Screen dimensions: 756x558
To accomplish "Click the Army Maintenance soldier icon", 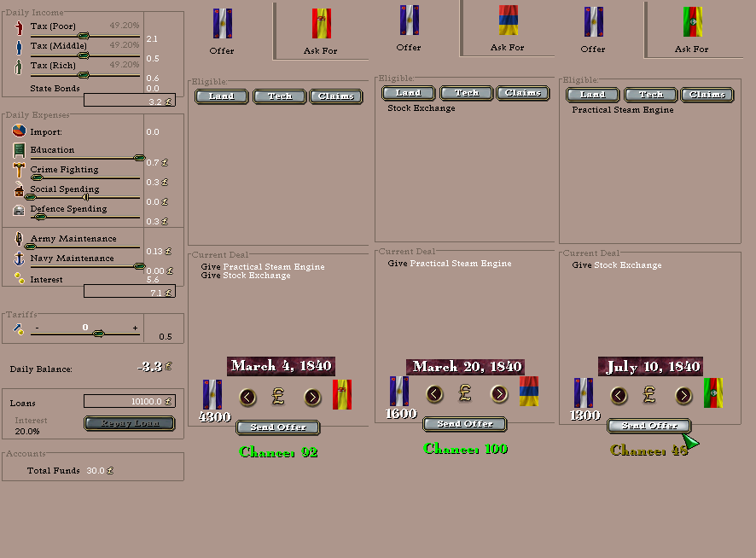I will pyautogui.click(x=19, y=239).
